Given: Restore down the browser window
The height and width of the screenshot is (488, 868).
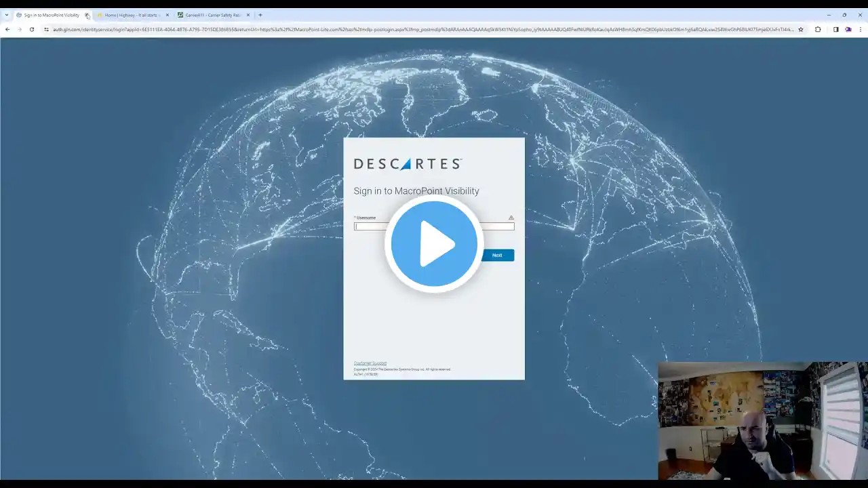Looking at the screenshot, I should 844,15.
